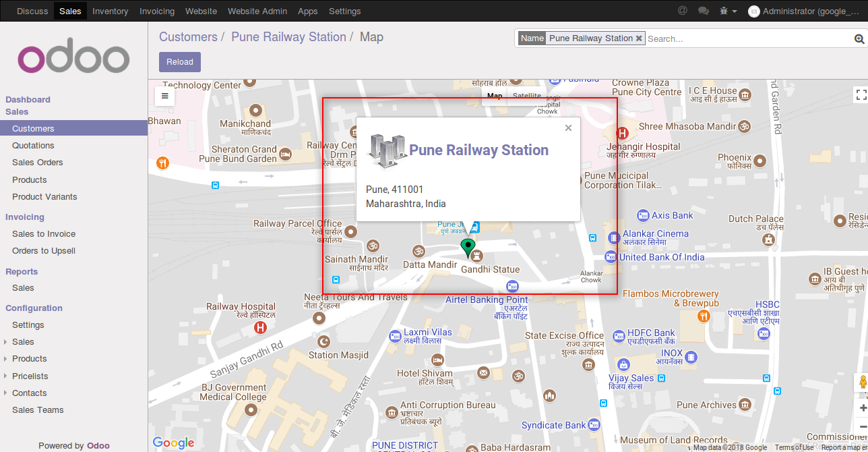
Task: Click the United Bank Of India icon
Action: tap(611, 257)
